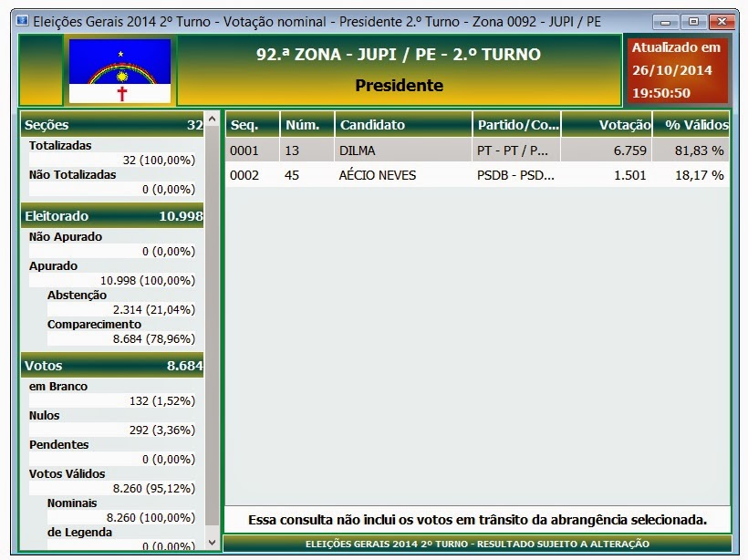Viewport: 748px width, 560px height.
Task: Click the Atualizado em timestamp panel
Action: point(676,70)
